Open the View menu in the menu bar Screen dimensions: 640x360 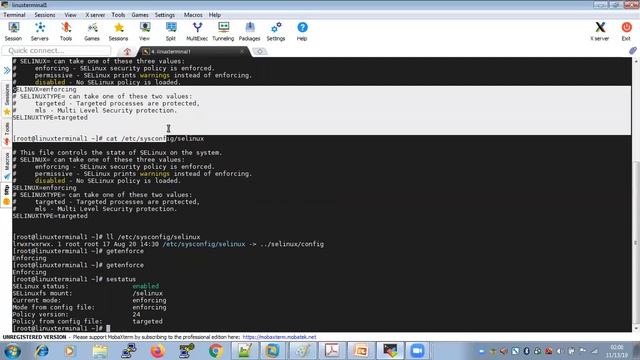(70, 15)
